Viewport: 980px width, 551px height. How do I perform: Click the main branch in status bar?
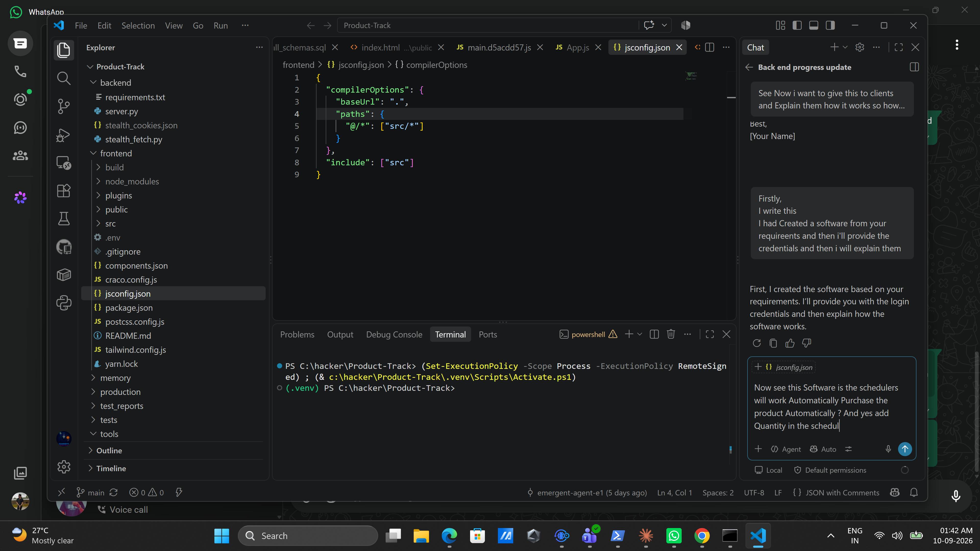click(91, 493)
